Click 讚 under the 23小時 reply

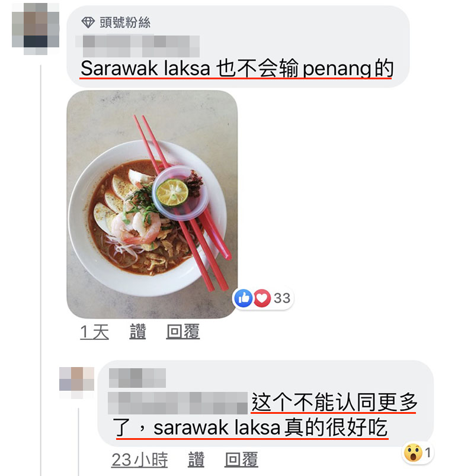click(196, 459)
